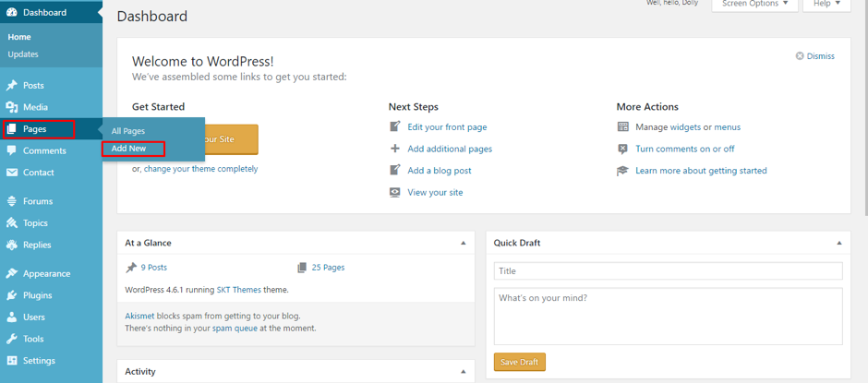Open the 25 Pages link
The width and height of the screenshot is (868, 383).
328,268
